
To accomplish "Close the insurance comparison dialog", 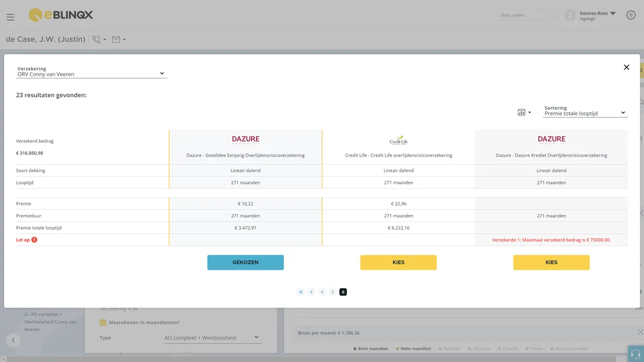I will (626, 68).
